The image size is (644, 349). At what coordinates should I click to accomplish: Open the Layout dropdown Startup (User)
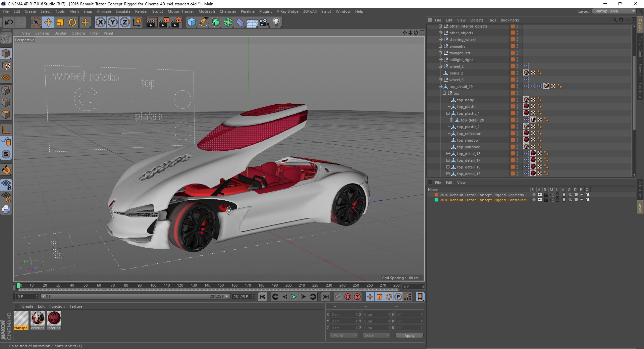pyautogui.click(x=614, y=11)
